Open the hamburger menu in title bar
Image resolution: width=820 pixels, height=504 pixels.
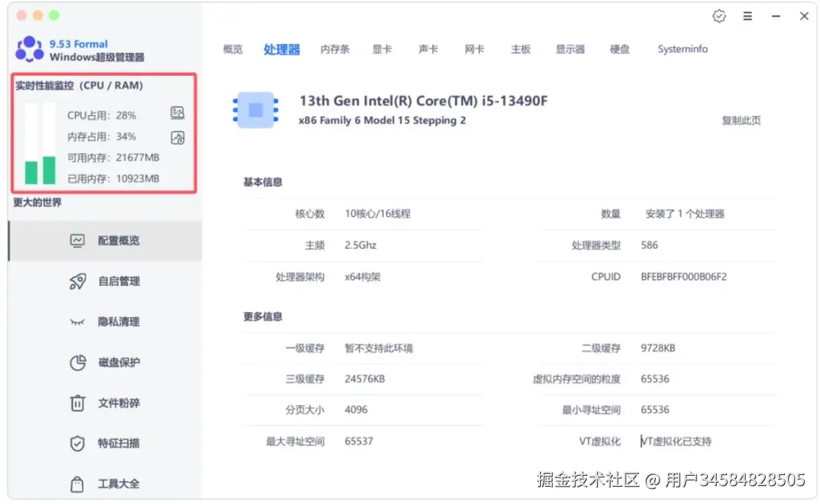pyautogui.click(x=748, y=17)
